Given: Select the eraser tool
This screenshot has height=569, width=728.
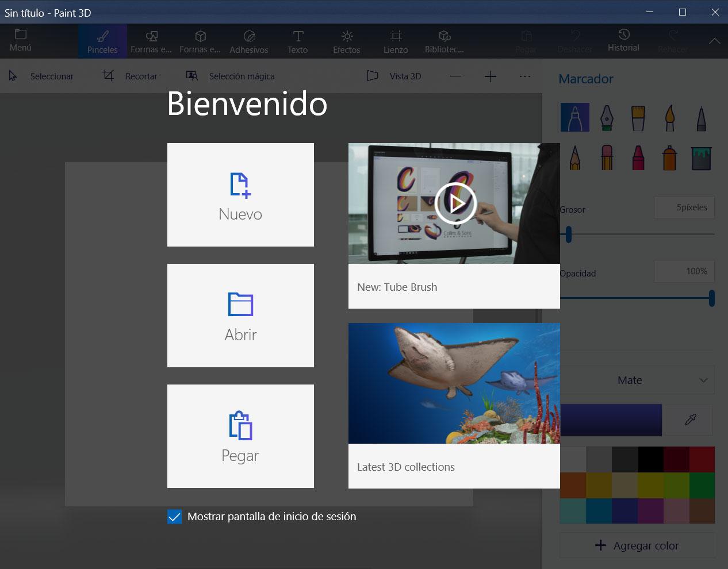Looking at the screenshot, I should pyautogui.click(x=607, y=157).
